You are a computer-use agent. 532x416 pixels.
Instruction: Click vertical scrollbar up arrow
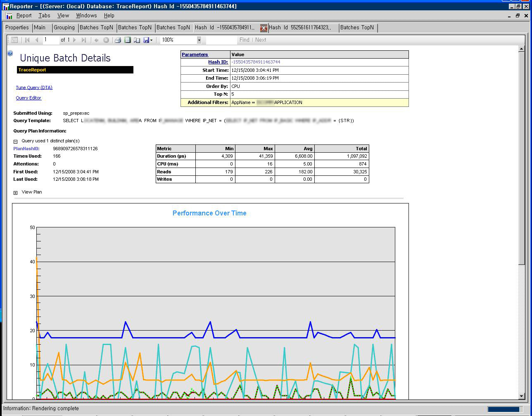click(521, 49)
